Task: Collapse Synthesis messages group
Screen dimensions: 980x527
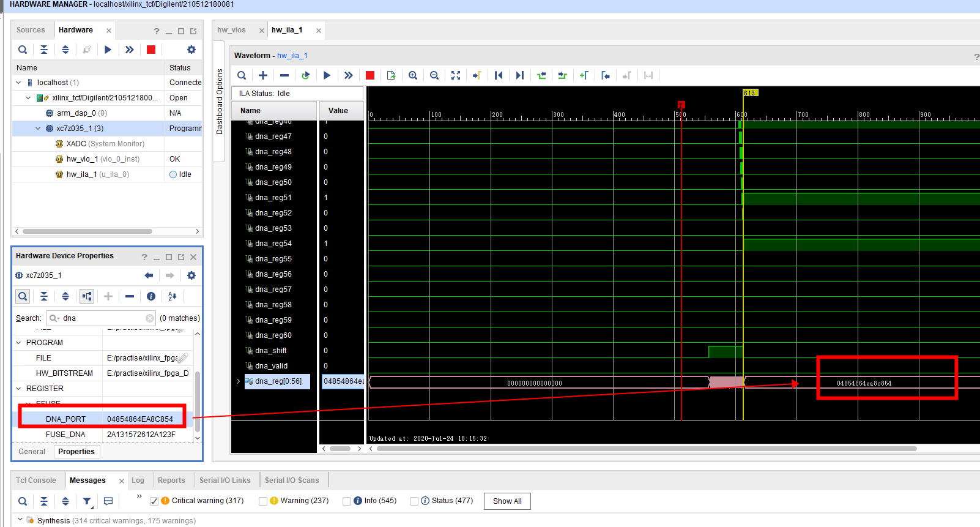Action: [x=20, y=520]
